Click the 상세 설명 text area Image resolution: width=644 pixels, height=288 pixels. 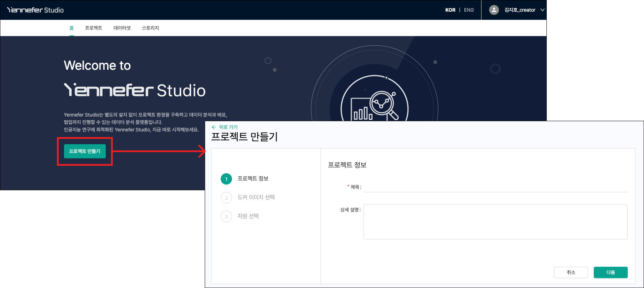click(x=495, y=221)
